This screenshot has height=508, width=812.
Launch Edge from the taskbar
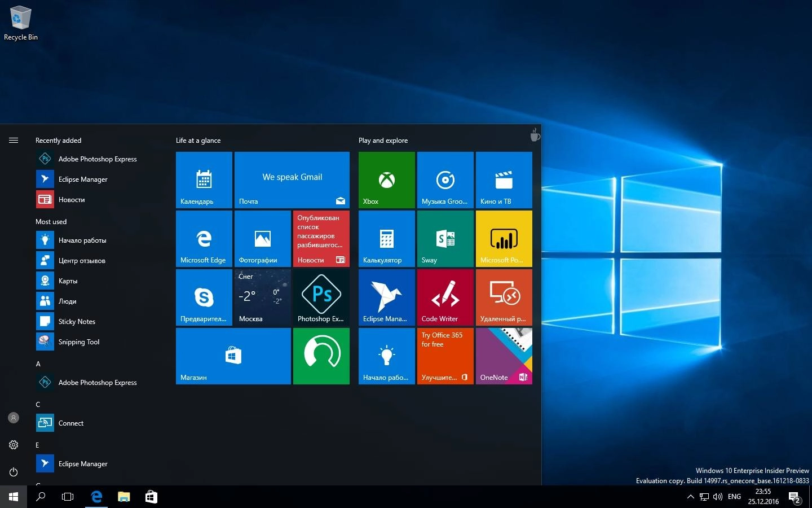(x=97, y=497)
